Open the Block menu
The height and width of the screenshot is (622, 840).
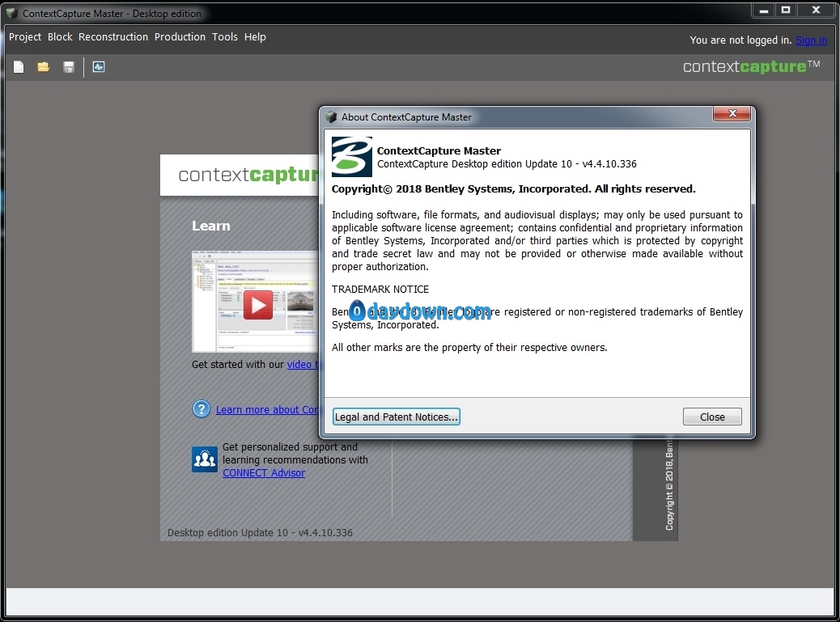[x=60, y=37]
